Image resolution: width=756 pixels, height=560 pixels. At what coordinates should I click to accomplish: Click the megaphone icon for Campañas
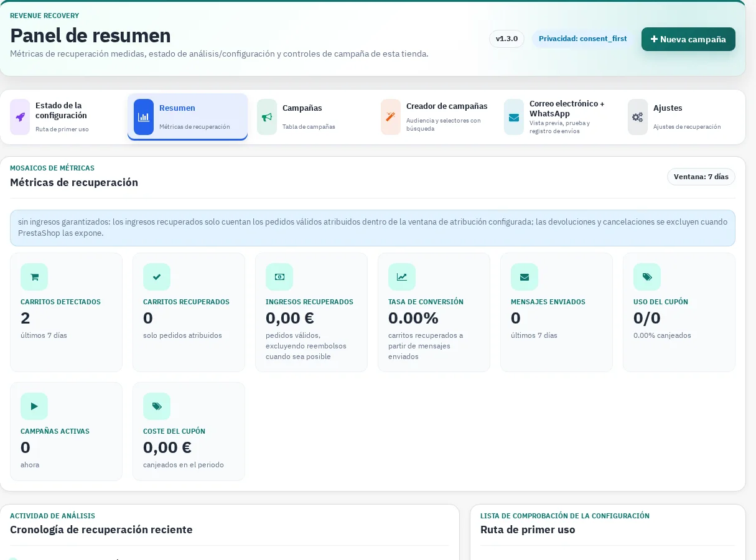[267, 117]
